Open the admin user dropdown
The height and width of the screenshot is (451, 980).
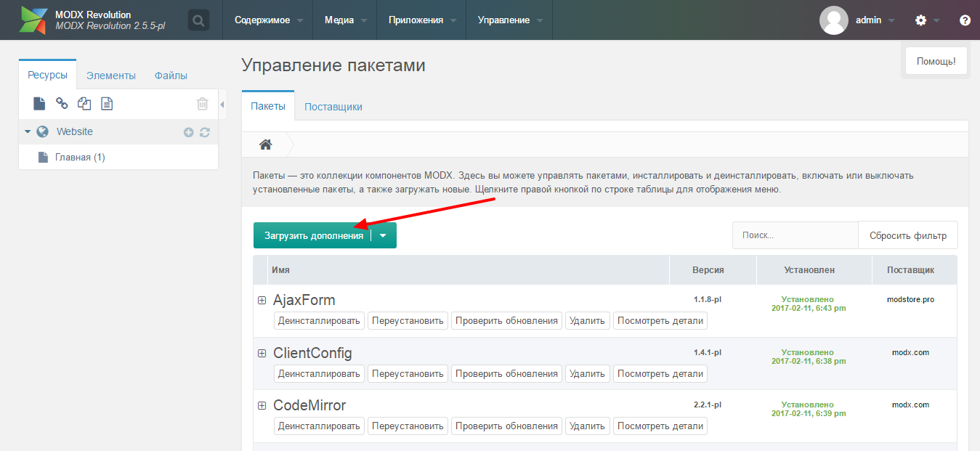[x=875, y=20]
